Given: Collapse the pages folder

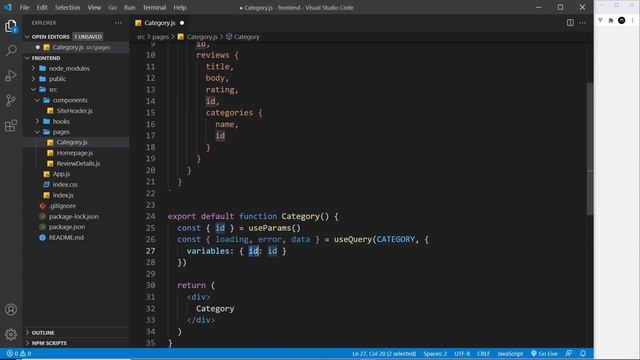Looking at the screenshot, I should [x=61, y=132].
